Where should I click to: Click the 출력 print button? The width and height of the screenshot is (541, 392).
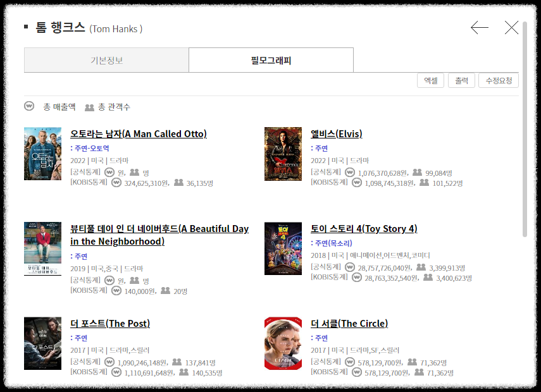point(462,80)
